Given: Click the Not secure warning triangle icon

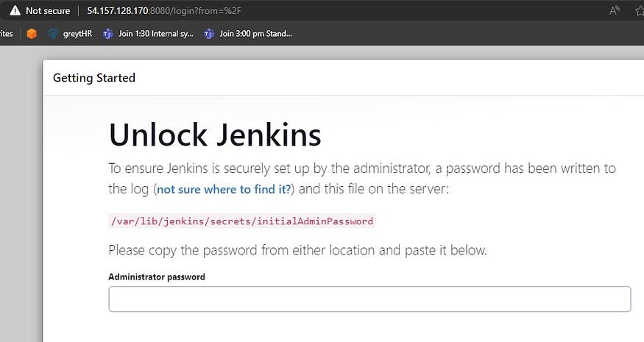Looking at the screenshot, I should pos(15,10).
